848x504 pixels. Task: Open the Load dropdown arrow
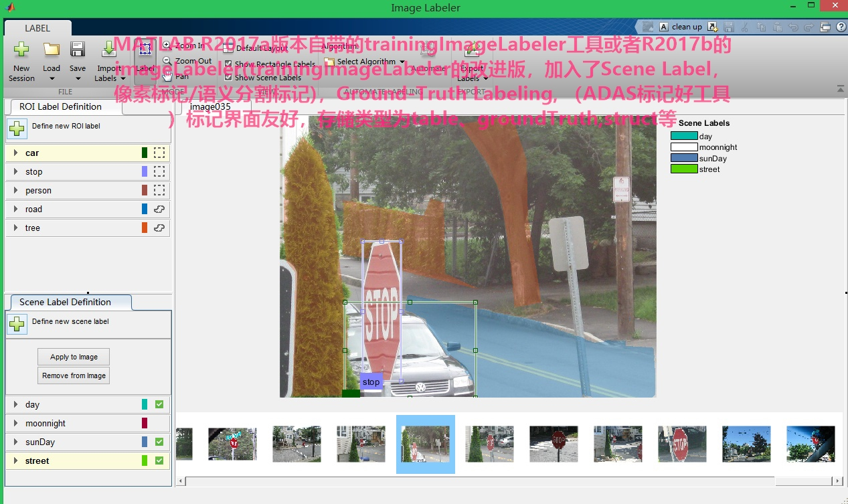pyautogui.click(x=52, y=78)
